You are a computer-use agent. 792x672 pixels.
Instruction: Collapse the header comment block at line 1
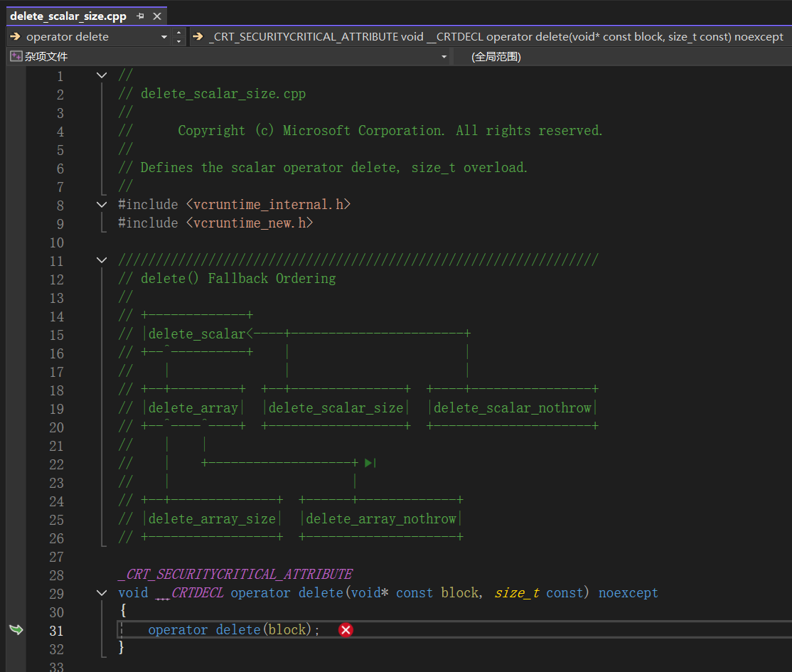point(102,76)
